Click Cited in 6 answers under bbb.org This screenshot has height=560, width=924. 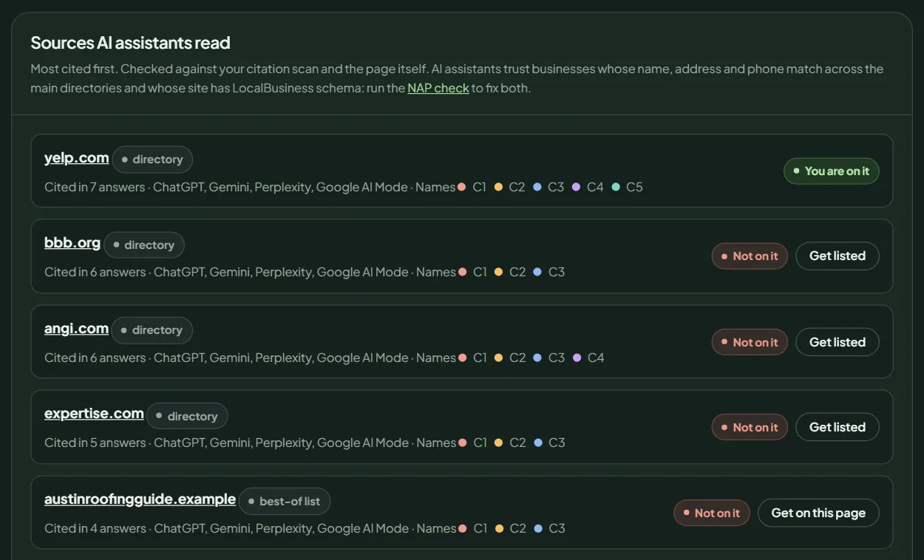pyautogui.click(x=95, y=272)
